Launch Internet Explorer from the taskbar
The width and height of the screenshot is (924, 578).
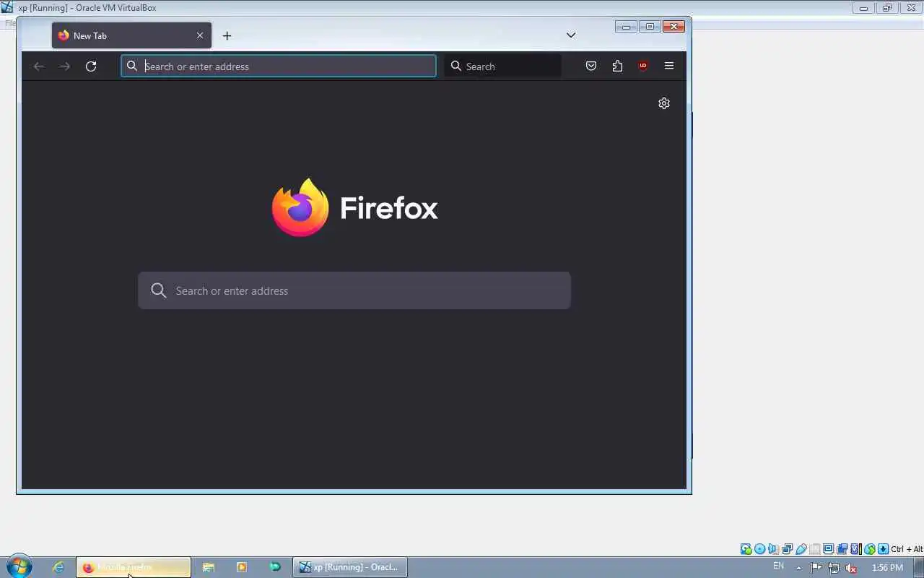pyautogui.click(x=58, y=567)
